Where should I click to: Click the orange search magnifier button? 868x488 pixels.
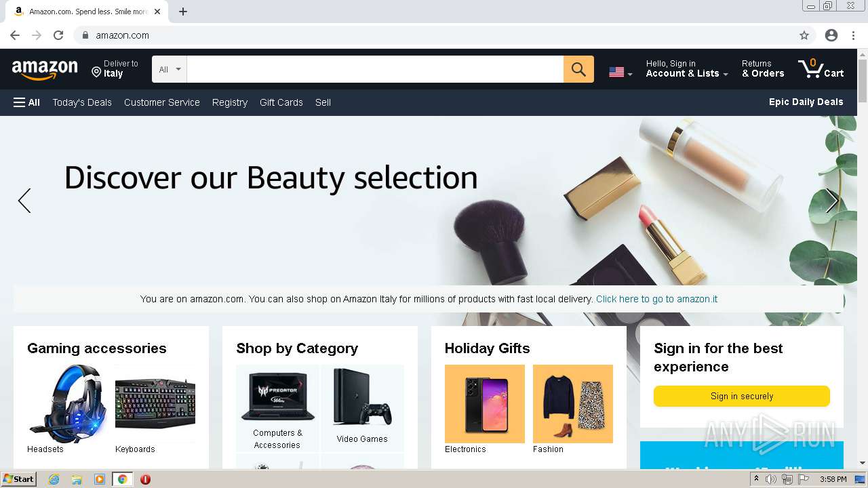click(x=578, y=69)
